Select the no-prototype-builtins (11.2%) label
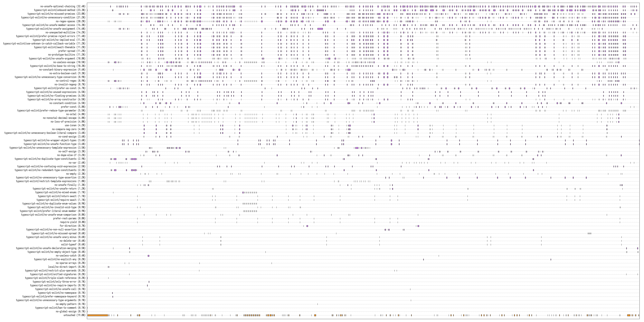Screen dimensions: 644x322 67,55
